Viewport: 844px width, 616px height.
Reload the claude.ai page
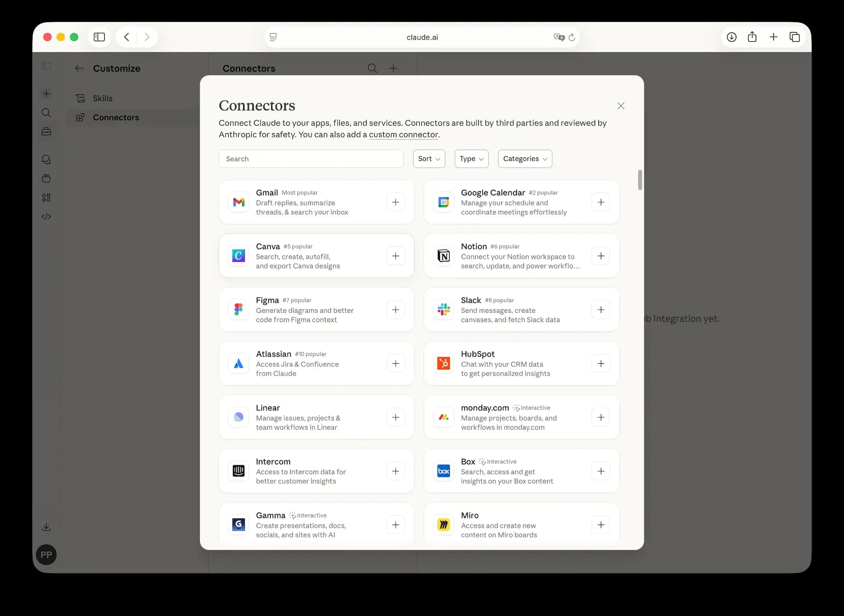572,37
